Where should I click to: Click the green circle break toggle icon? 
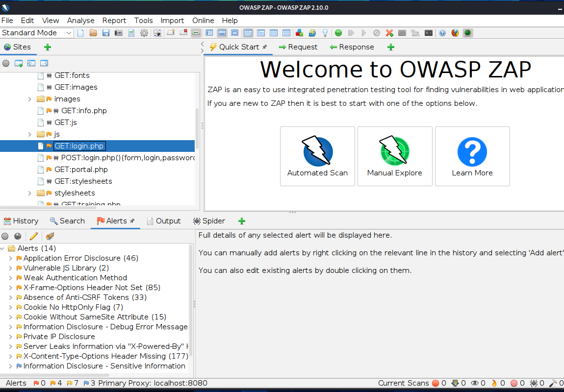tap(338, 33)
